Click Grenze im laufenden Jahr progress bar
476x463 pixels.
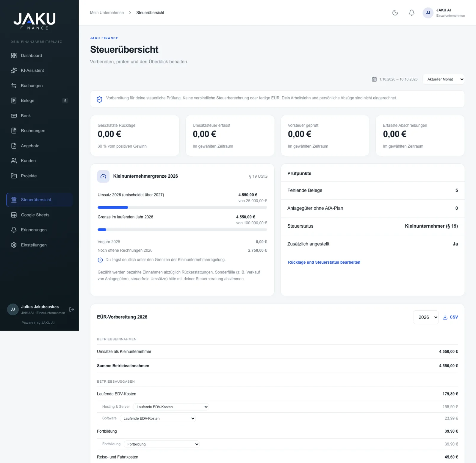[x=182, y=230]
